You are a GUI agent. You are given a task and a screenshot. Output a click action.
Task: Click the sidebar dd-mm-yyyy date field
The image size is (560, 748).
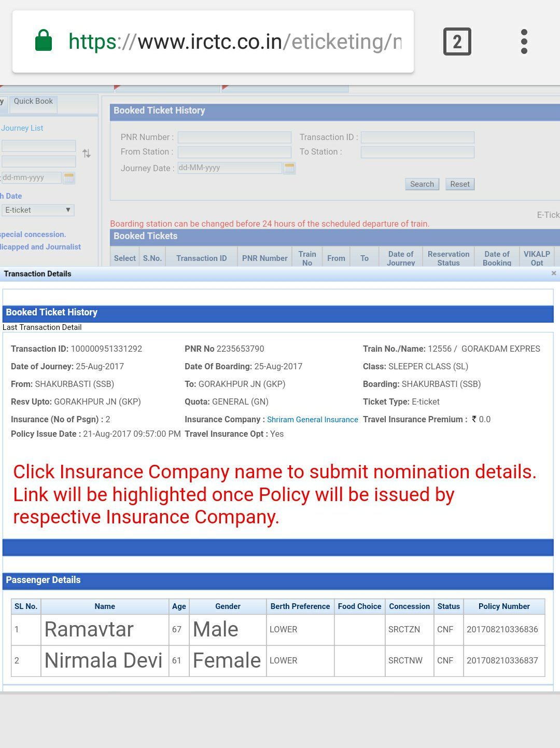point(31,177)
